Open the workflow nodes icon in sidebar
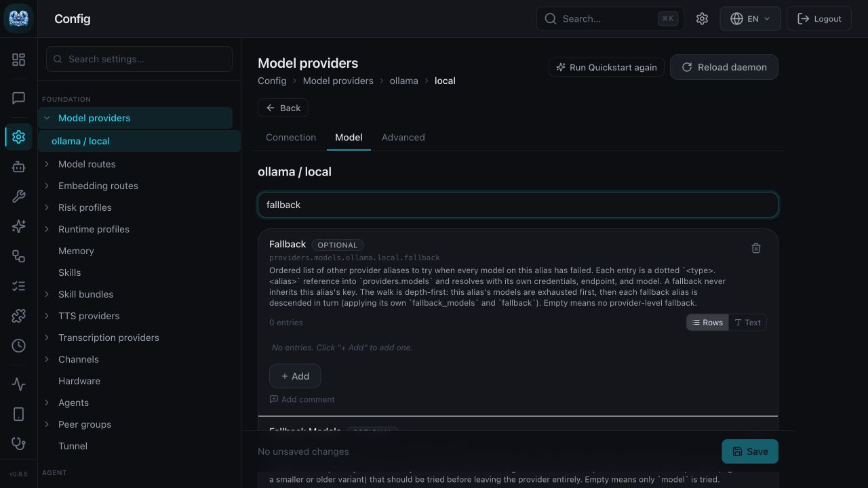This screenshot has width=868, height=488. 18,256
